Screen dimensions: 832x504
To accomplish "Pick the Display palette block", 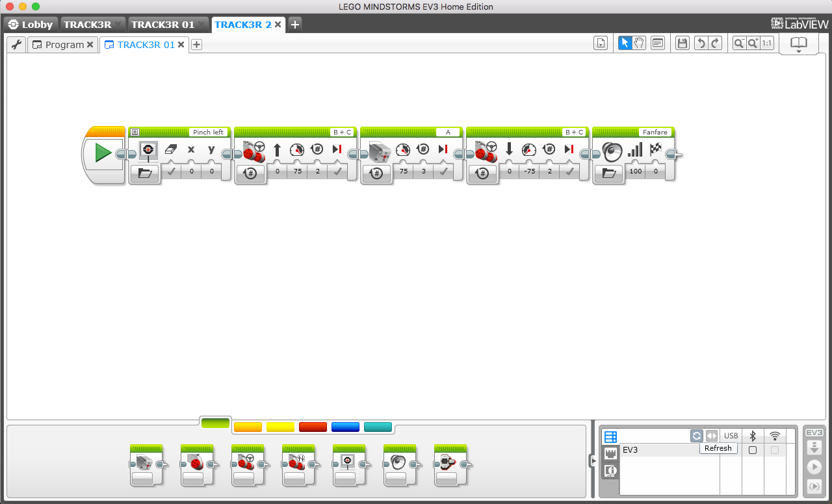I will click(349, 465).
